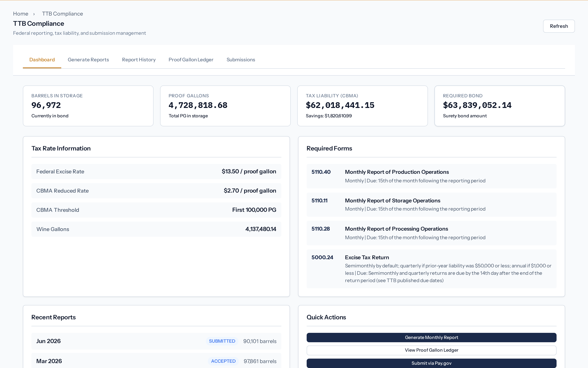Click the Tax Liability amount $62,018,441.15

pyautogui.click(x=340, y=105)
